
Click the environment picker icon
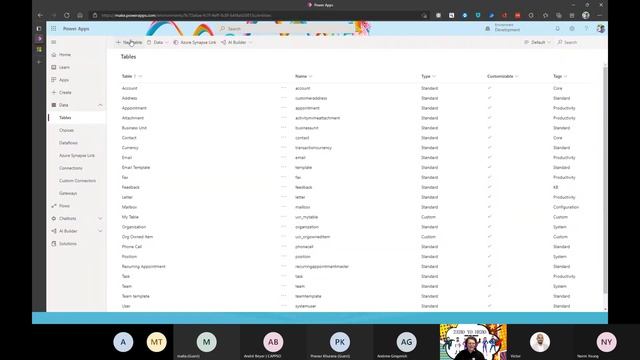point(487,29)
